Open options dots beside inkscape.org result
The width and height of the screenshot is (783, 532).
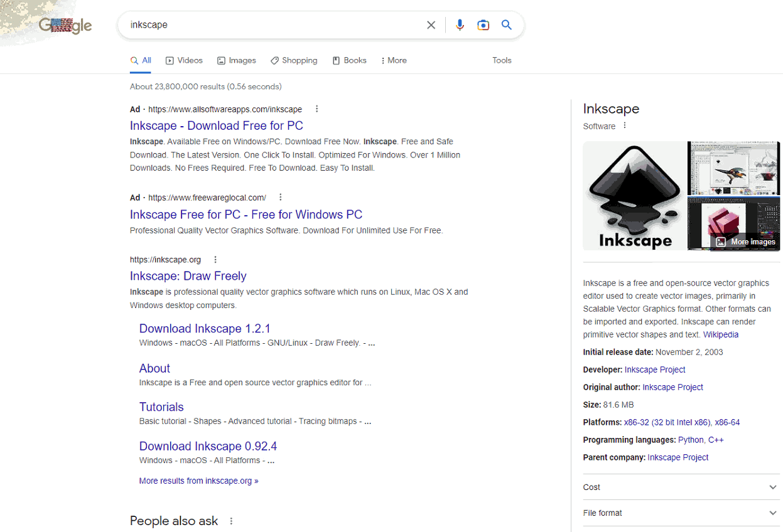(x=215, y=259)
